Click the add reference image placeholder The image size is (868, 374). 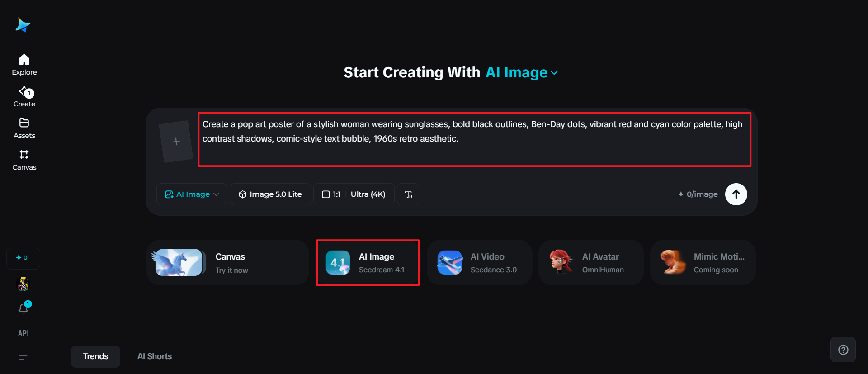coord(176,142)
